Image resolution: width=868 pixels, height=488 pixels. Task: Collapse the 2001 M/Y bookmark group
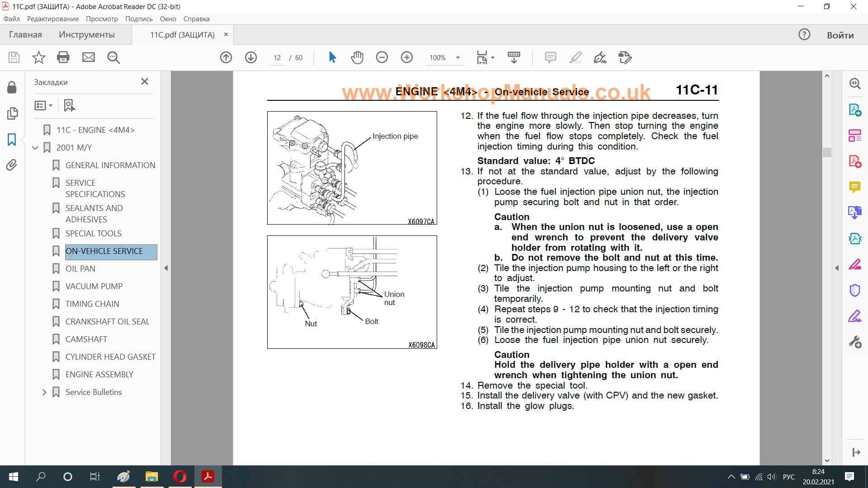coord(35,148)
